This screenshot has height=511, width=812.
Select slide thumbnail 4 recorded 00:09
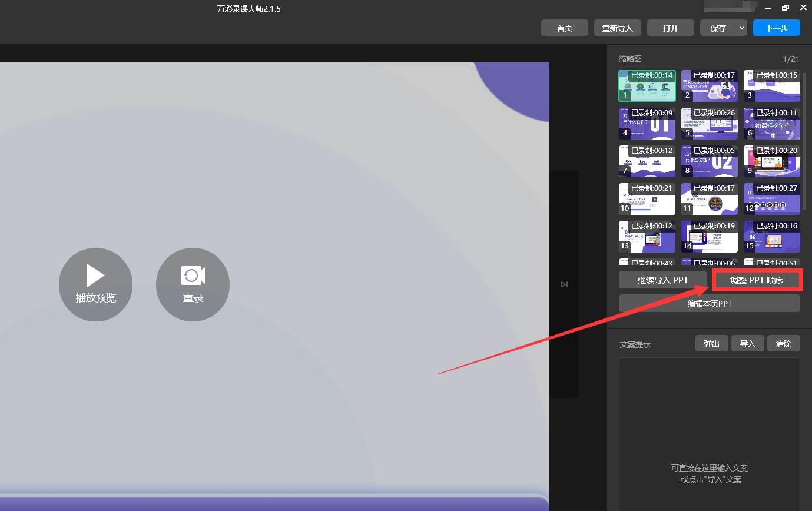pyautogui.click(x=647, y=124)
